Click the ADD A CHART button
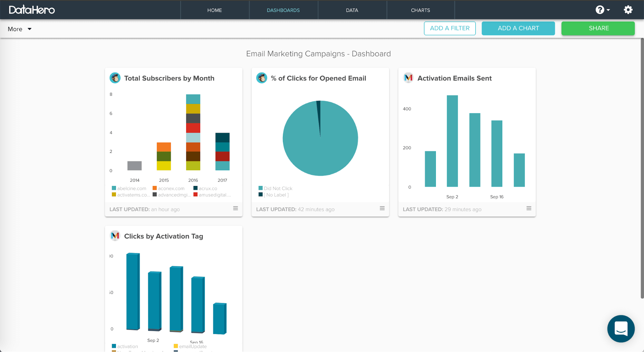Screen dimensions: 644x352 [x=518, y=28]
